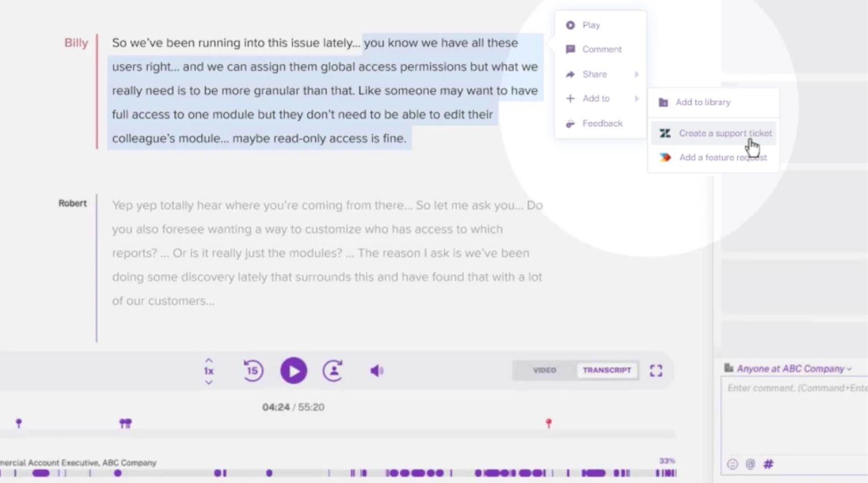Viewport: 868px width, 483px height.
Task: Click the hashtag tag icon
Action: [768, 464]
